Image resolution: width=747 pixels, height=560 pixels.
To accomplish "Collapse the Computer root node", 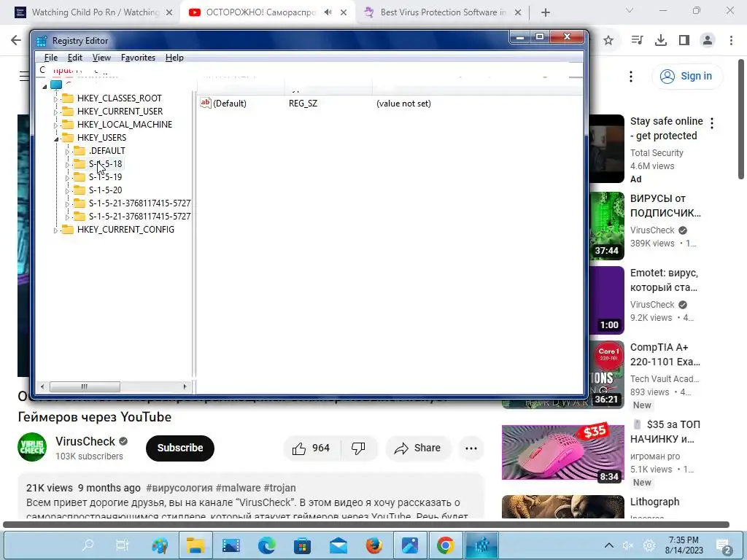I will tap(44, 86).
